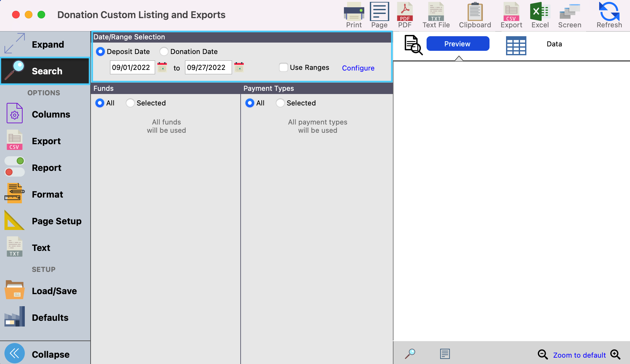Viewport: 630px width, 364px height.
Task: Click the zoom-out magnifier icon
Action: (542, 354)
